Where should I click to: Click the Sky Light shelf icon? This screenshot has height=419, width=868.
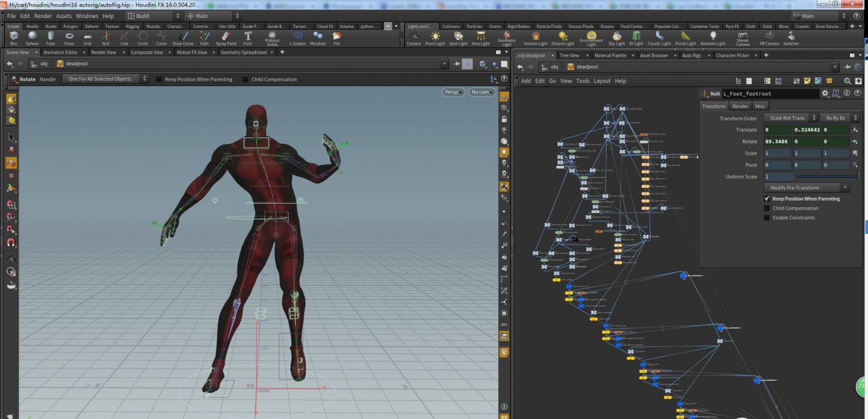point(616,38)
